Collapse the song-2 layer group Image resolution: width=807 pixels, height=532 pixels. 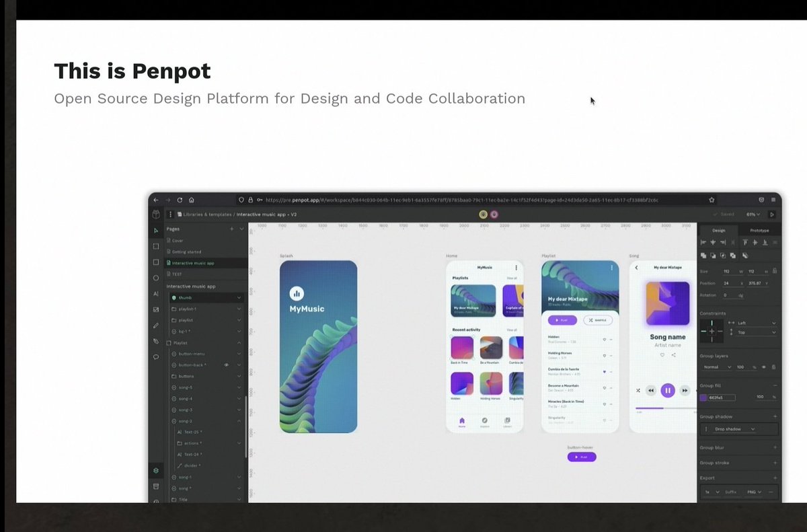pyautogui.click(x=239, y=421)
